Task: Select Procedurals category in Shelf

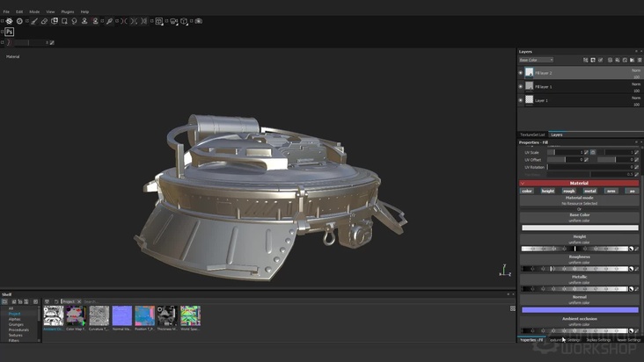Action: click(18, 329)
